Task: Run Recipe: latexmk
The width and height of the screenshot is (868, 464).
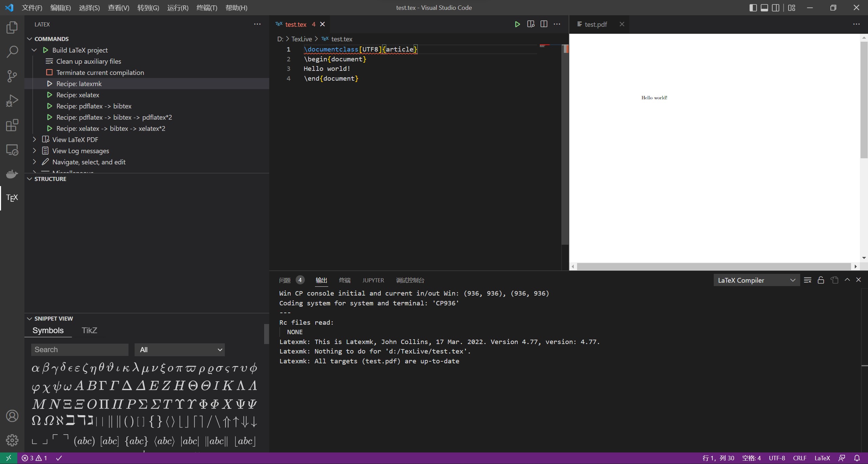Action: [79, 84]
